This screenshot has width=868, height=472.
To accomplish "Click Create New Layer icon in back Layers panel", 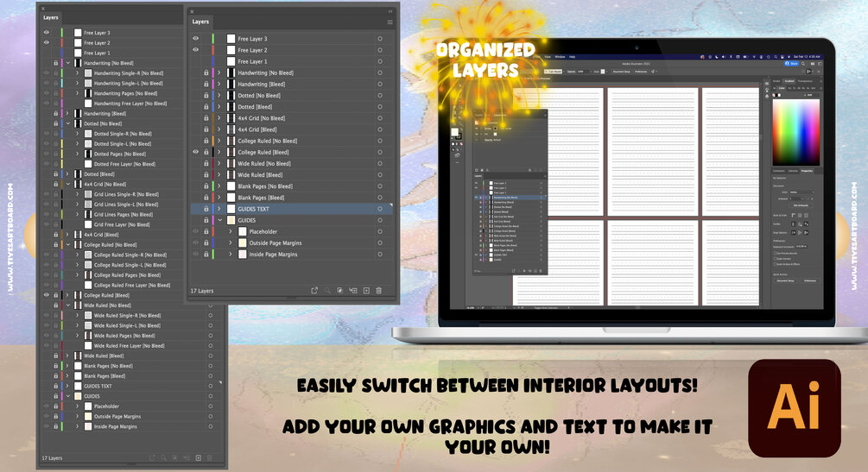I will tap(198, 457).
